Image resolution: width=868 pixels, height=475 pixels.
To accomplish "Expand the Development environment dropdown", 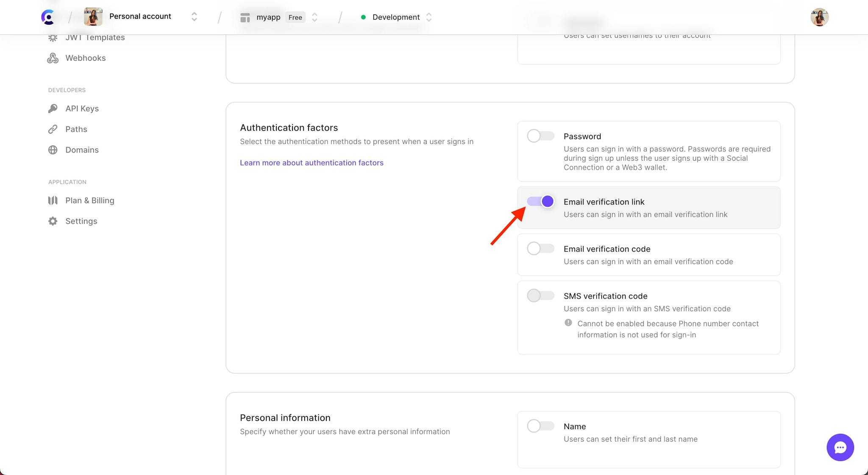I will [428, 17].
